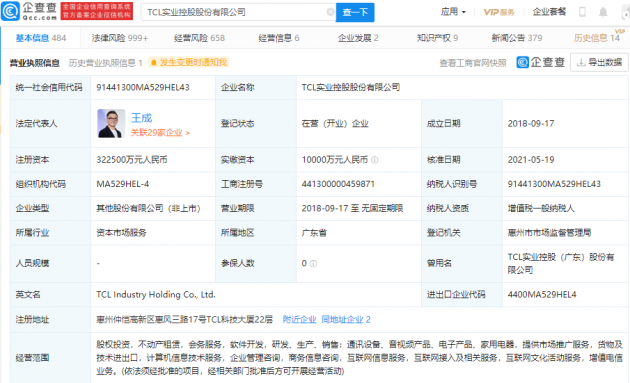Click the 导出数据 export button
The height and width of the screenshot is (383, 630).
click(x=599, y=63)
